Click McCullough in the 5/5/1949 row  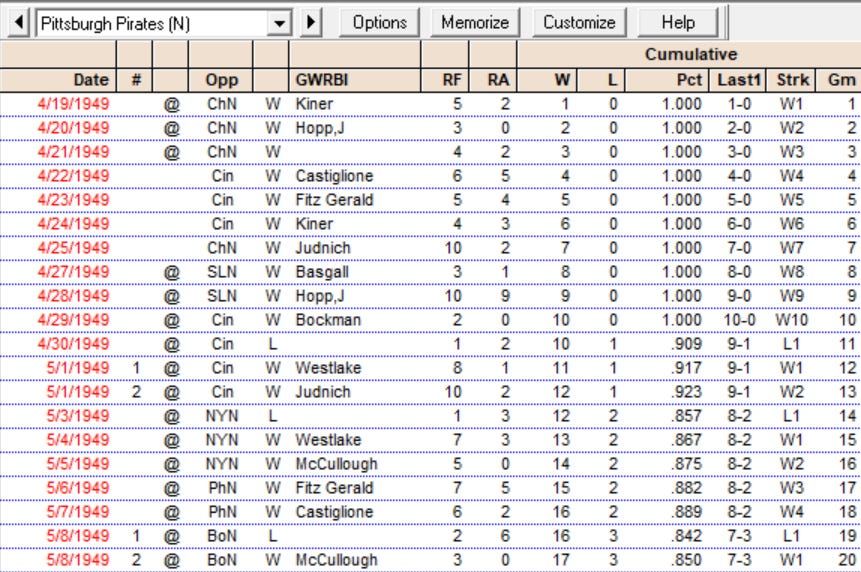tap(337, 464)
